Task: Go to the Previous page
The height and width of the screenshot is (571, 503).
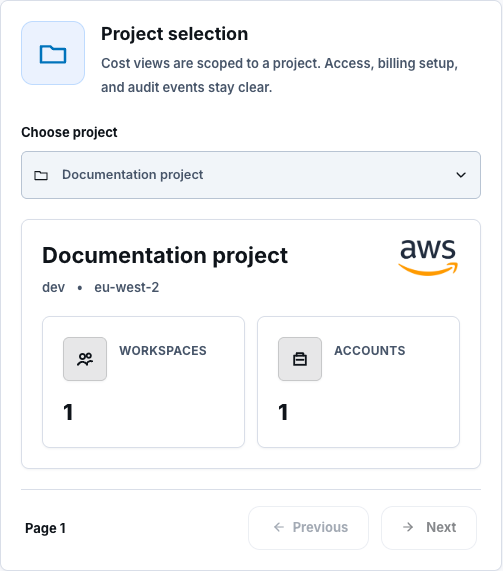Action: [x=309, y=528]
